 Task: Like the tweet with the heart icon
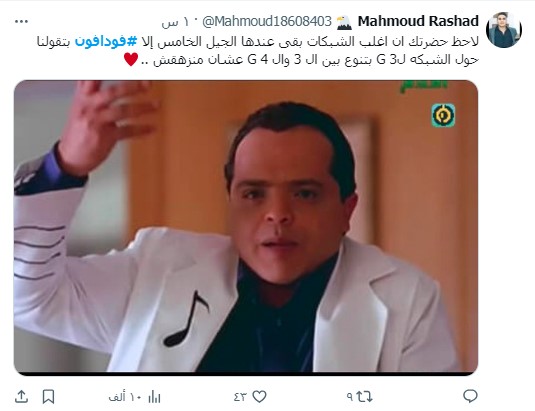259,397
